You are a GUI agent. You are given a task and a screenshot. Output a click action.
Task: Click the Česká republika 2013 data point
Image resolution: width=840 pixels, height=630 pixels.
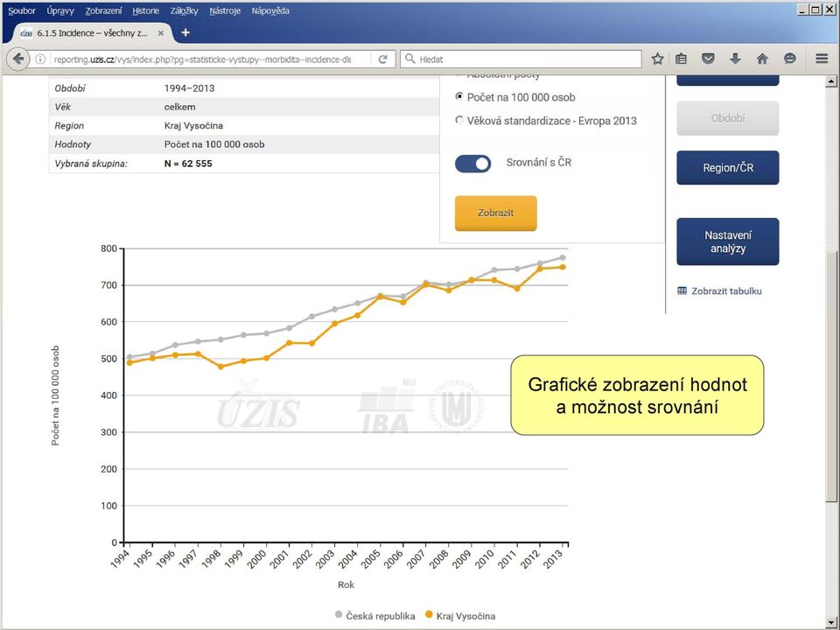[x=563, y=257]
